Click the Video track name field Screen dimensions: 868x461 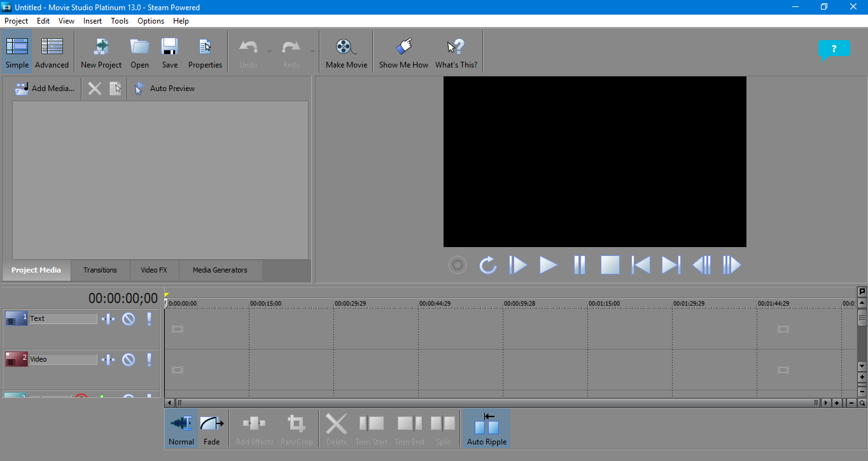(x=63, y=359)
